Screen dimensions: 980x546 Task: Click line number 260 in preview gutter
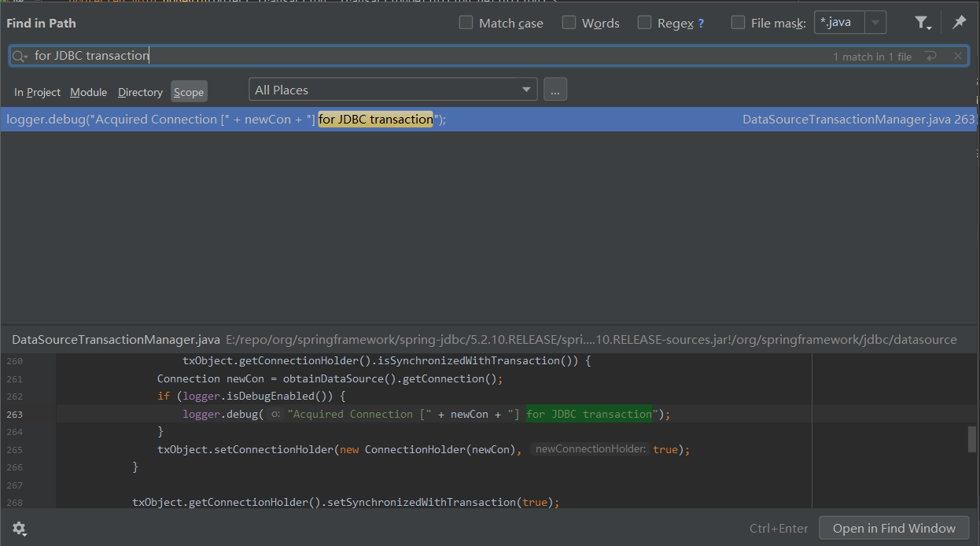tap(15, 362)
